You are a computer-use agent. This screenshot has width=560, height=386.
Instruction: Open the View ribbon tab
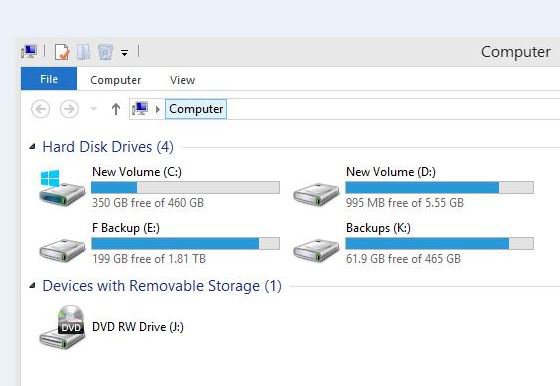[x=182, y=80]
